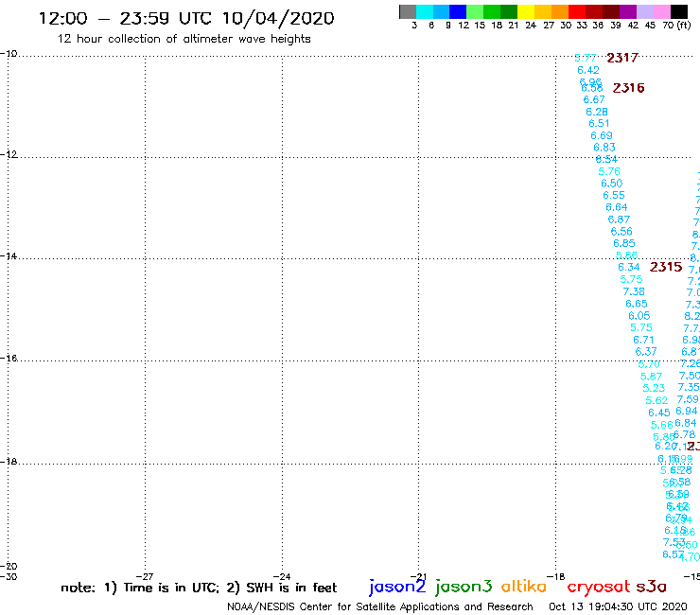
Task: Click the 6.42 wave height value
Action: (588, 70)
